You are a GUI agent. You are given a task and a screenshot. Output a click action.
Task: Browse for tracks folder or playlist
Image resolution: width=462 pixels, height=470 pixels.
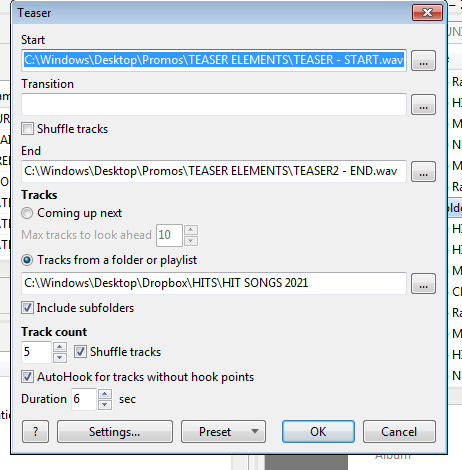click(423, 284)
